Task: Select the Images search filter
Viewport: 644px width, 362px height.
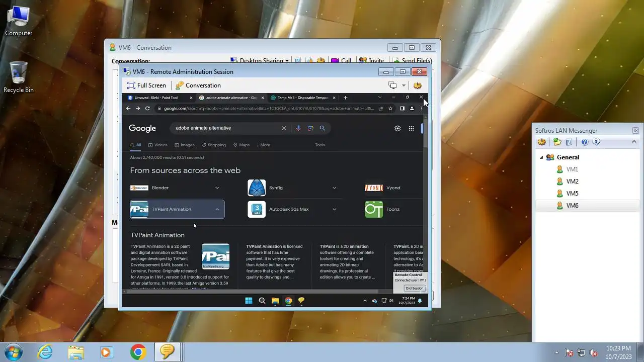Action: 185,145
